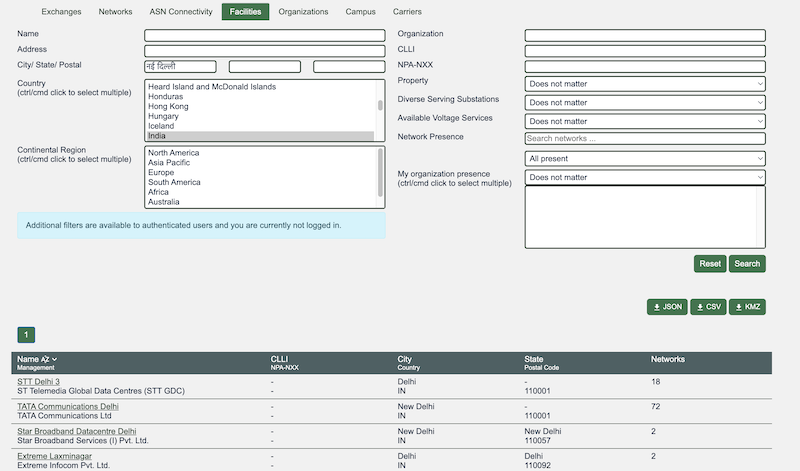
Task: Click Extreme Infocom Pvt. Ltd. text
Action: 63,465
